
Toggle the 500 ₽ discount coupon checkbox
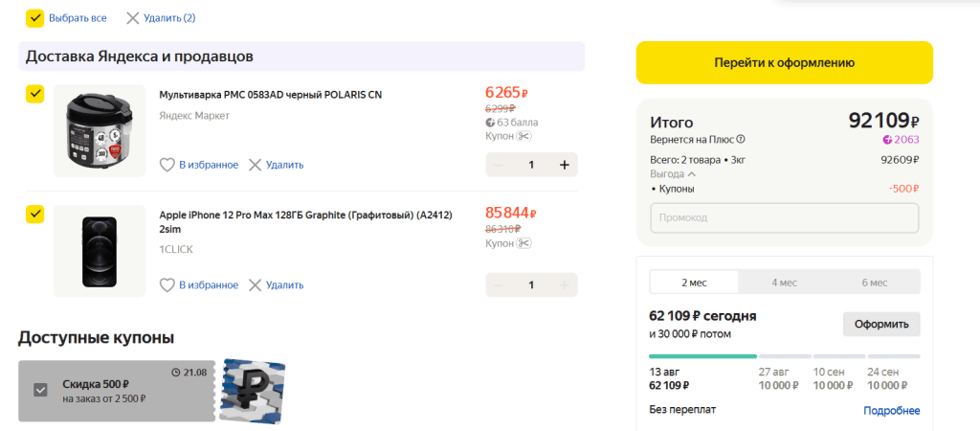click(x=40, y=390)
